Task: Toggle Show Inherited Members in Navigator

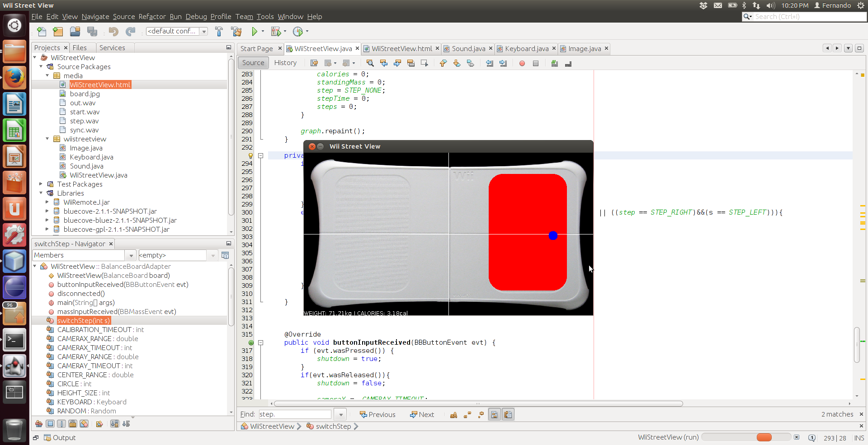Action: (x=39, y=424)
